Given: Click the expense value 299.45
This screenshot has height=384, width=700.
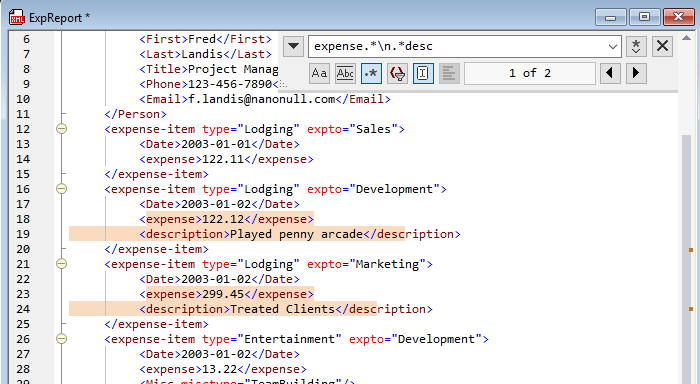Looking at the screenshot, I should [x=223, y=294].
